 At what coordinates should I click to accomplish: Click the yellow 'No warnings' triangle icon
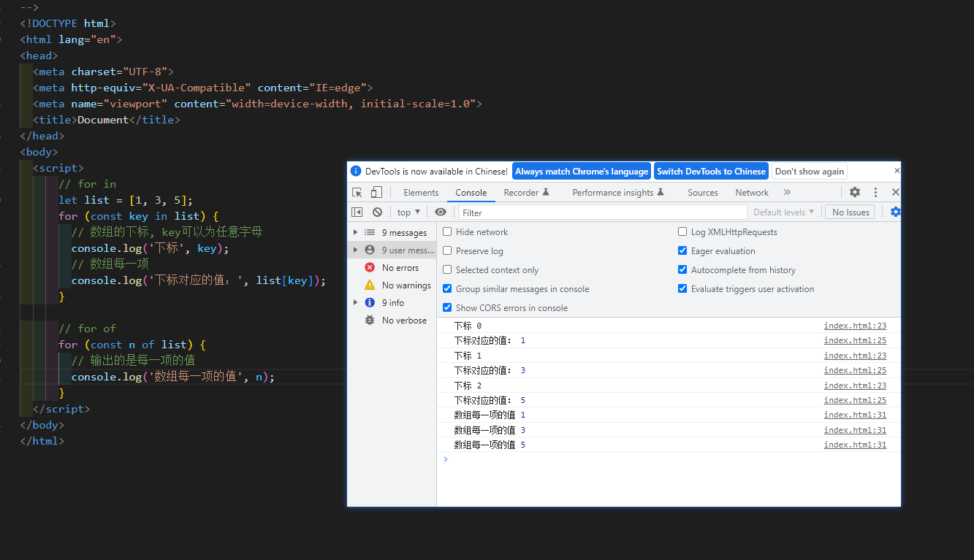(x=370, y=285)
